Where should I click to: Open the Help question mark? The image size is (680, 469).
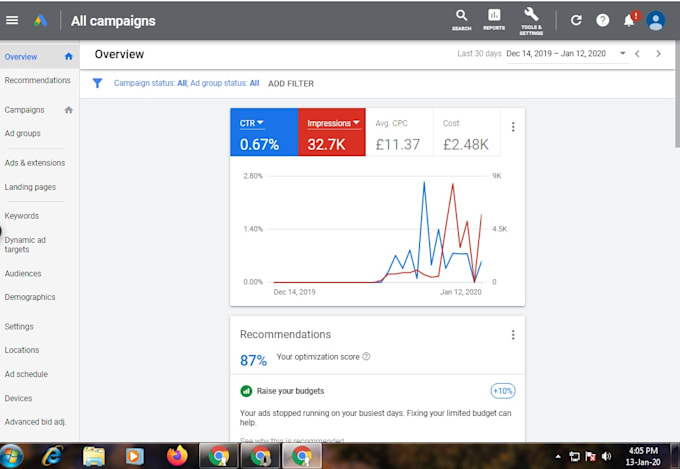pos(602,20)
